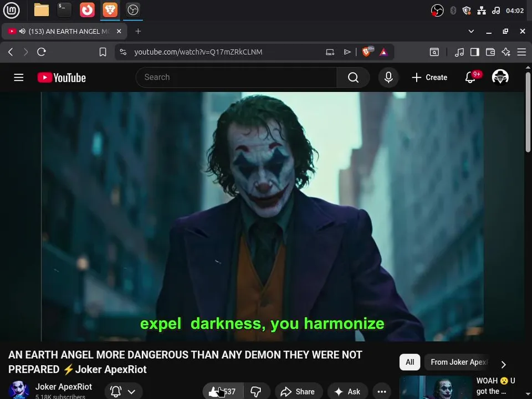Open the WOAH U got the video title
The image size is (532, 399).
point(495,386)
